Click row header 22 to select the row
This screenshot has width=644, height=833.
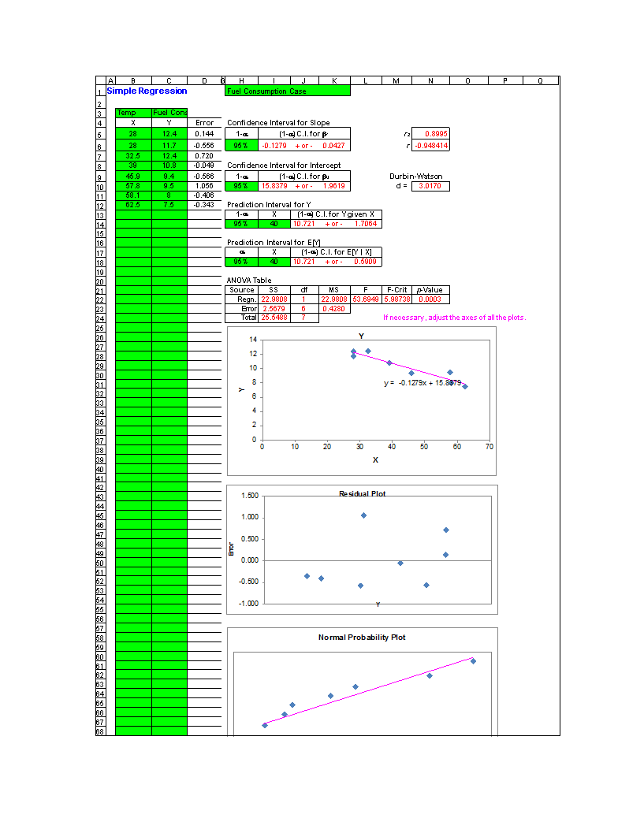point(100,301)
